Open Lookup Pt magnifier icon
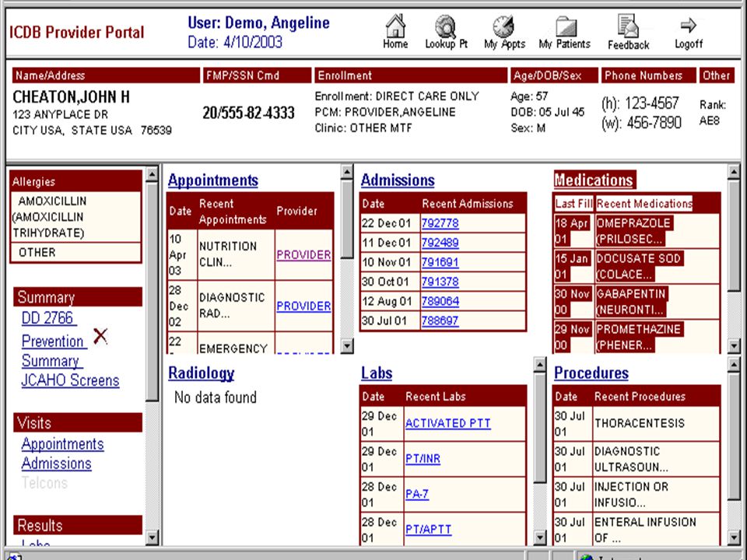Viewport: 747px width, 560px height. 445,26
